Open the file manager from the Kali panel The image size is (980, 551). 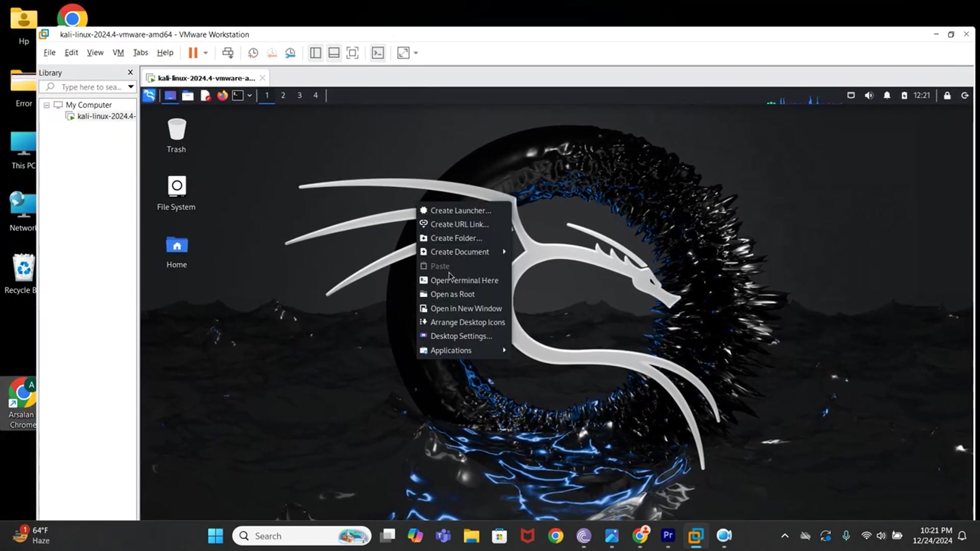(x=188, y=95)
